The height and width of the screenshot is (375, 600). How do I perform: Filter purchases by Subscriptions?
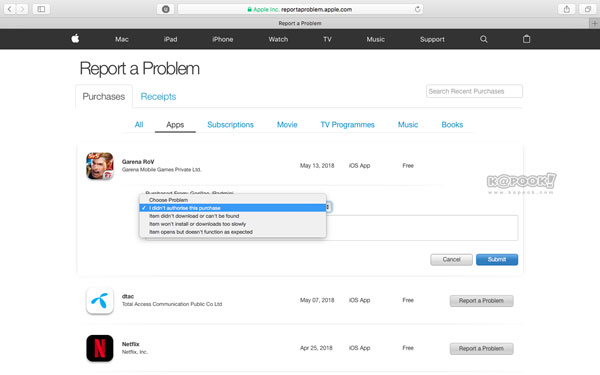230,124
